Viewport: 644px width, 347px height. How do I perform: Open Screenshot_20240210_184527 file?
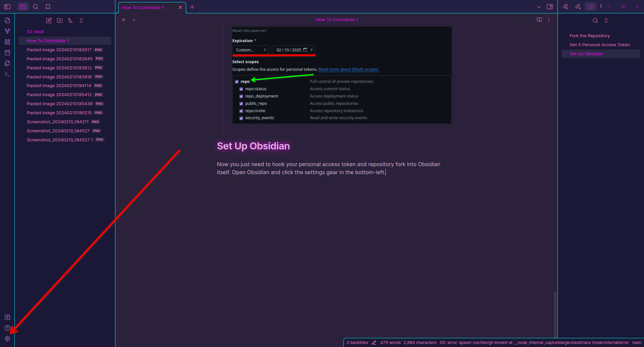click(65, 131)
